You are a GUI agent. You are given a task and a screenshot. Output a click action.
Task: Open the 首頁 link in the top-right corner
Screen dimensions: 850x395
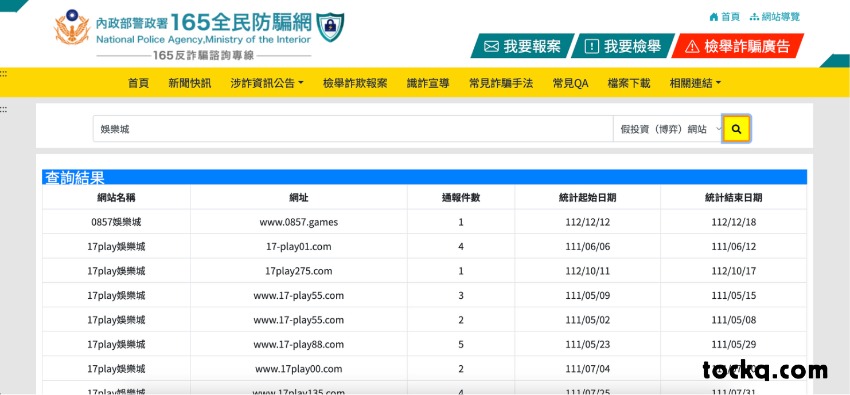click(725, 17)
